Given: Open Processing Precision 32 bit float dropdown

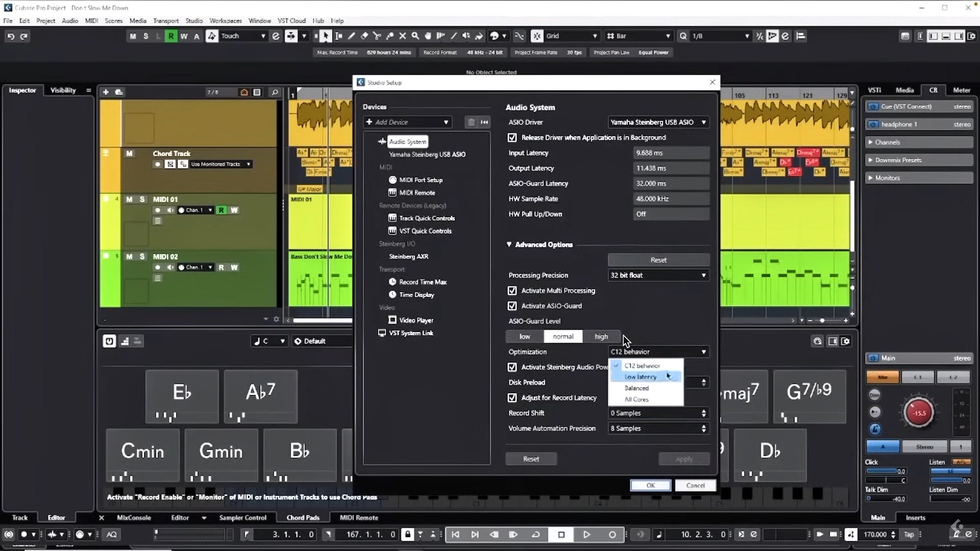Looking at the screenshot, I should point(658,275).
